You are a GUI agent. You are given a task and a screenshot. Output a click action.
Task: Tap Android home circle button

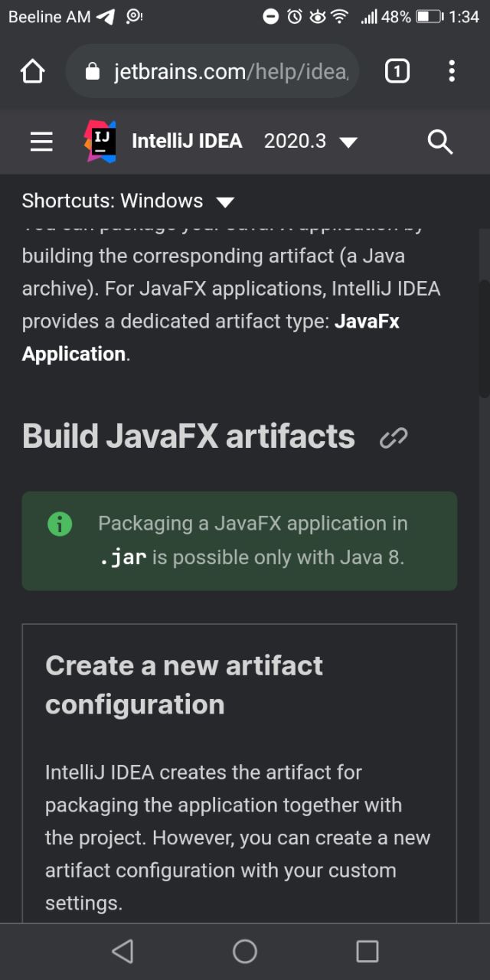(x=245, y=951)
